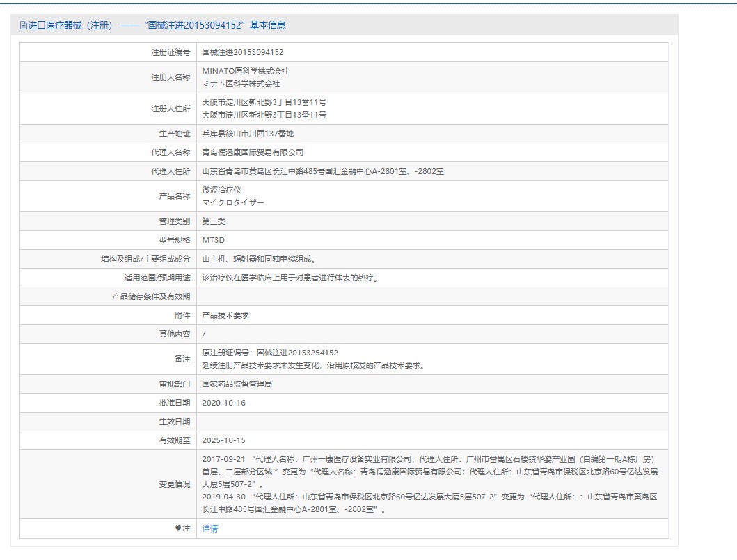
Task: Click the Japanese name ミナト医科学株式会社
Action: [241, 83]
